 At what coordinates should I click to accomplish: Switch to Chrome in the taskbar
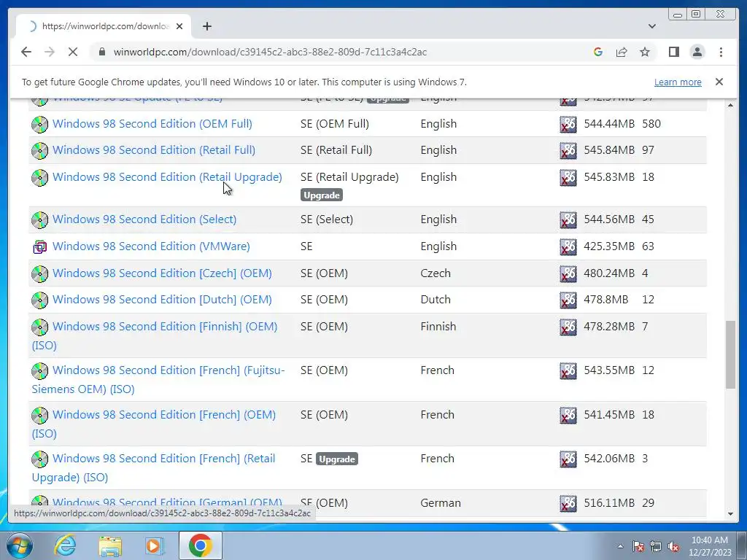[x=200, y=545]
